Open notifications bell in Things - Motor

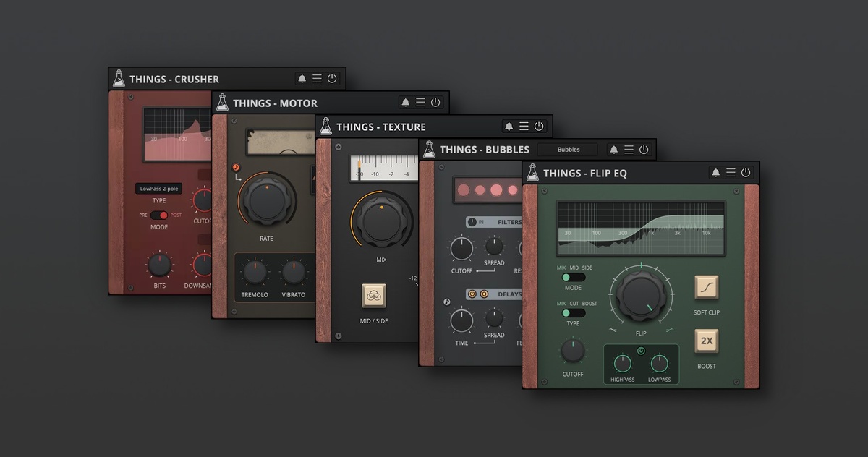(405, 103)
